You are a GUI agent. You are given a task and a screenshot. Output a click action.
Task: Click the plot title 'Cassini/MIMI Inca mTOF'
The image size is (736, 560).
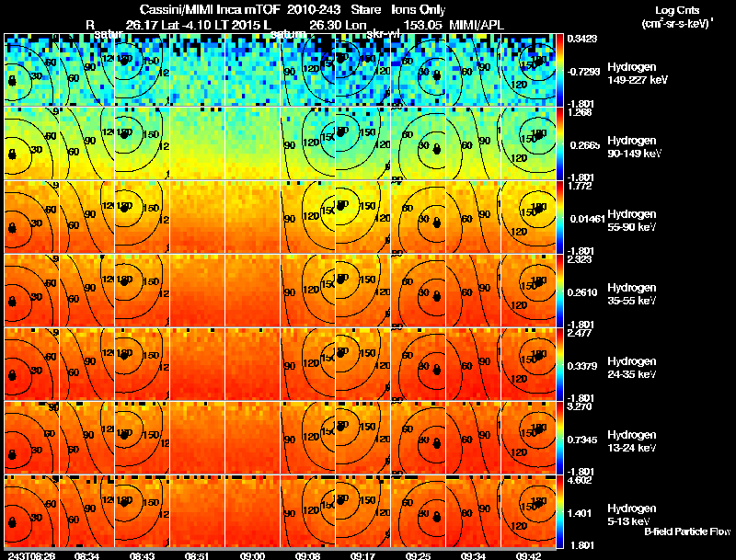(x=210, y=9)
